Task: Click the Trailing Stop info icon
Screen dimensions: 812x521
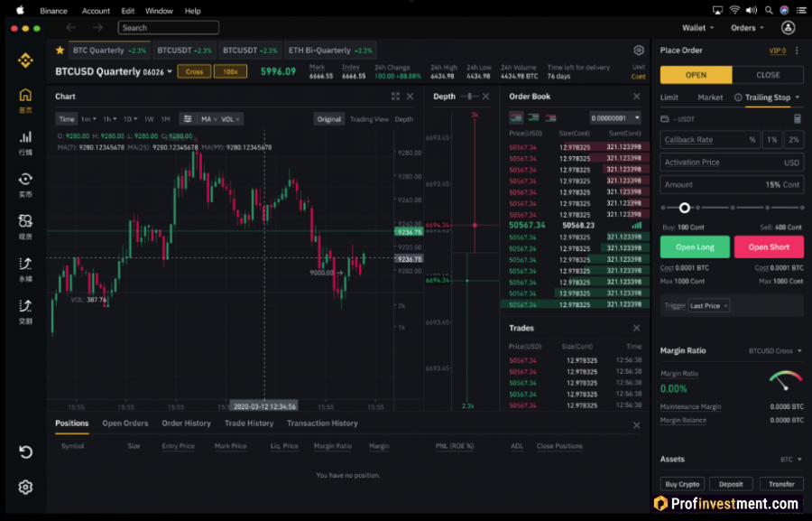Action: [738, 98]
